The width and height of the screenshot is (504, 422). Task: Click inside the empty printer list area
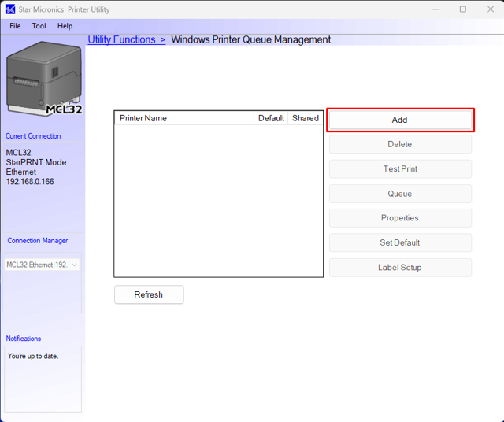tap(218, 201)
